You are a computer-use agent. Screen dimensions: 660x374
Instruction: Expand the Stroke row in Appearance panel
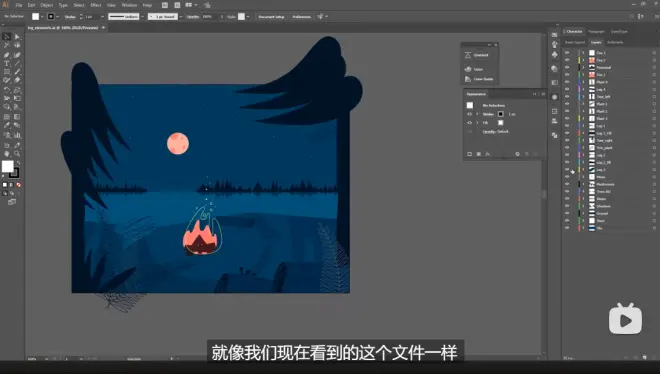pyautogui.click(x=477, y=114)
